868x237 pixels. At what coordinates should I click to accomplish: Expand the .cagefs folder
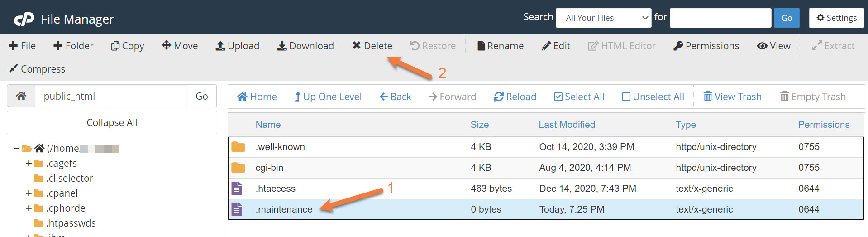[29, 163]
